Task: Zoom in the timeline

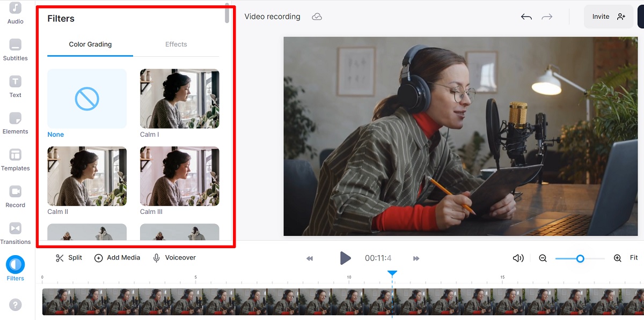Action: click(x=618, y=258)
